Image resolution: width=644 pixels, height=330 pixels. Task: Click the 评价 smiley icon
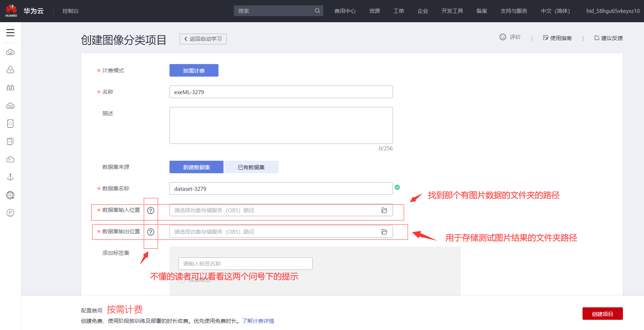click(x=503, y=37)
